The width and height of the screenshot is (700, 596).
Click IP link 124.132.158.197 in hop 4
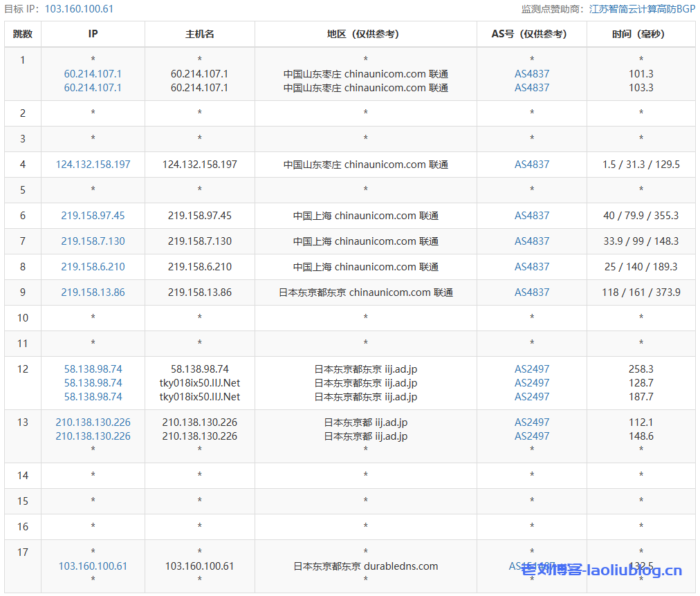click(x=93, y=165)
